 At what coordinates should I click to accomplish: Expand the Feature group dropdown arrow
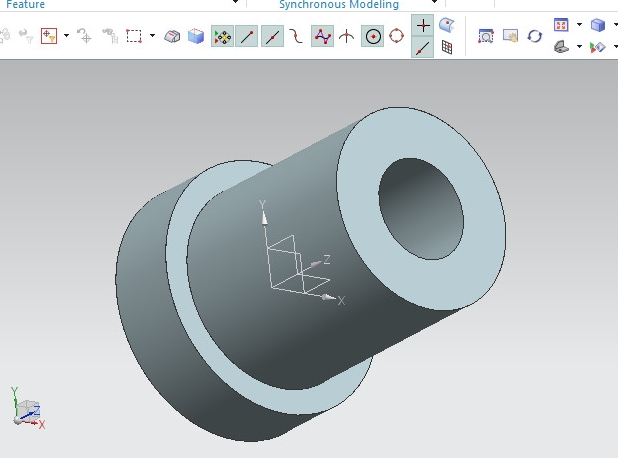point(235,2)
